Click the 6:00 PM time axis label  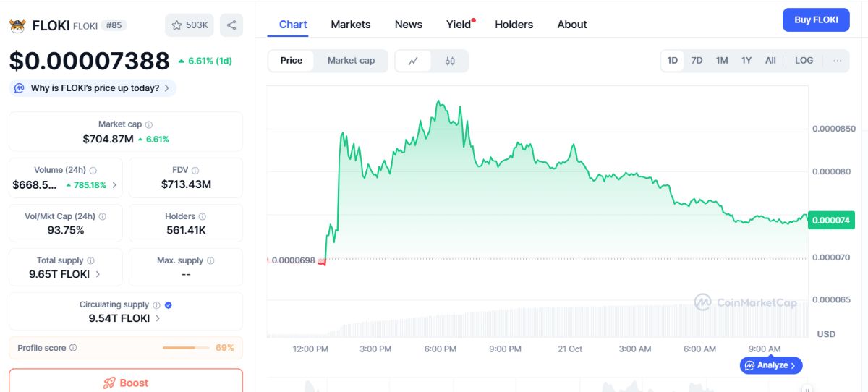440,349
